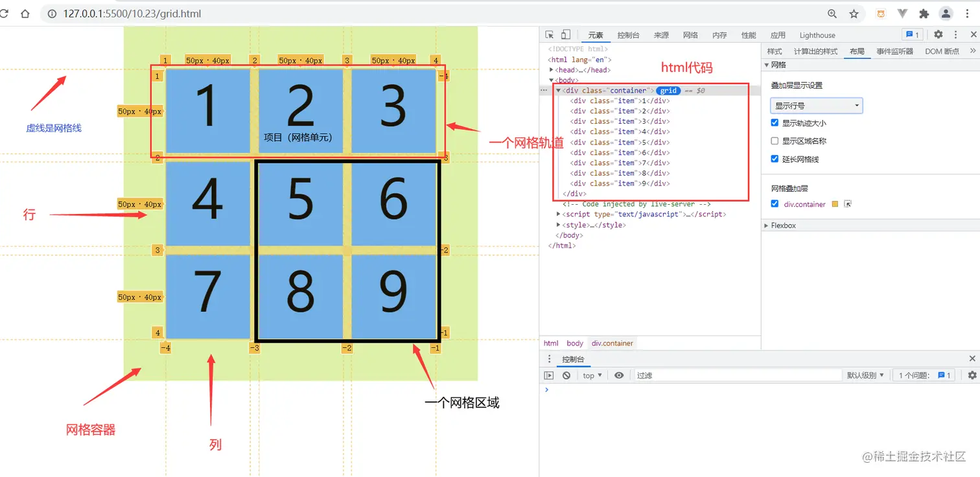
Task: Open the 来源 tab
Action: [x=661, y=35]
